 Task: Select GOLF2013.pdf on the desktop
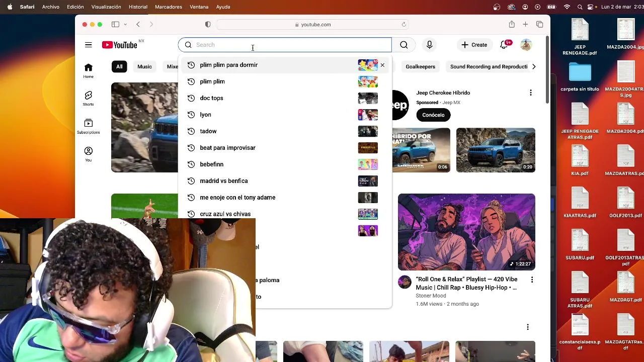(626, 202)
